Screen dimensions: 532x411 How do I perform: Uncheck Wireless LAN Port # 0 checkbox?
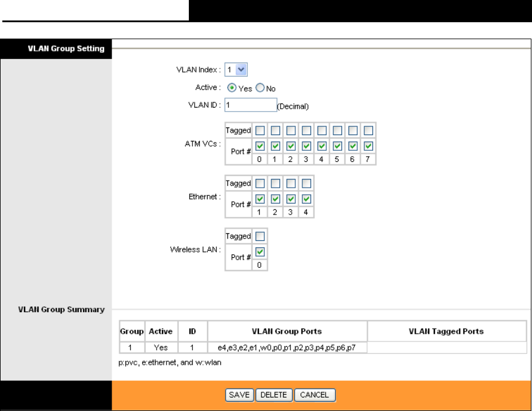point(260,252)
